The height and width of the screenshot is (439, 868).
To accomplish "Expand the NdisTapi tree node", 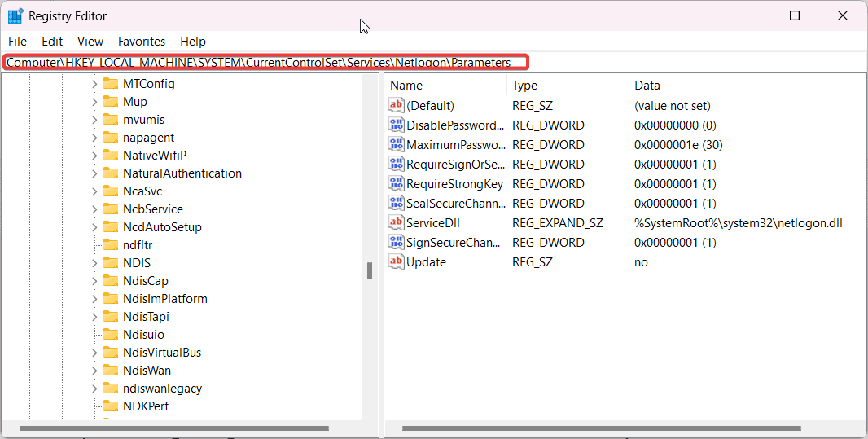I will coord(94,317).
